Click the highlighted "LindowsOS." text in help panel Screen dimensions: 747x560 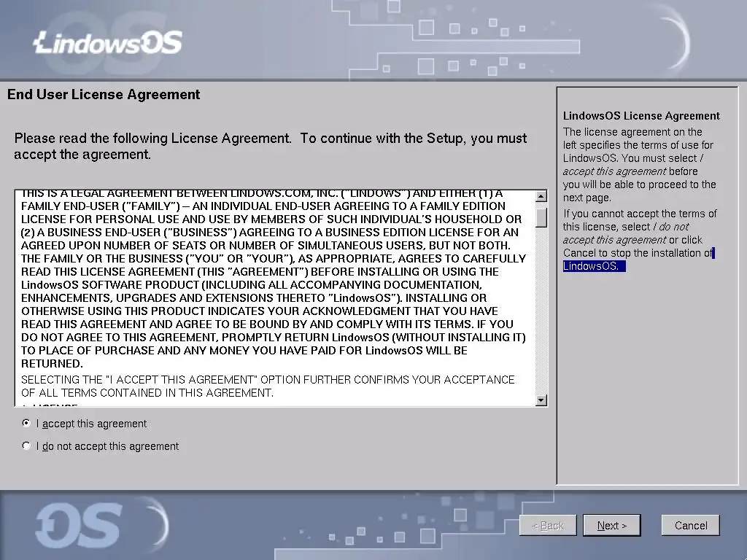[x=594, y=266]
